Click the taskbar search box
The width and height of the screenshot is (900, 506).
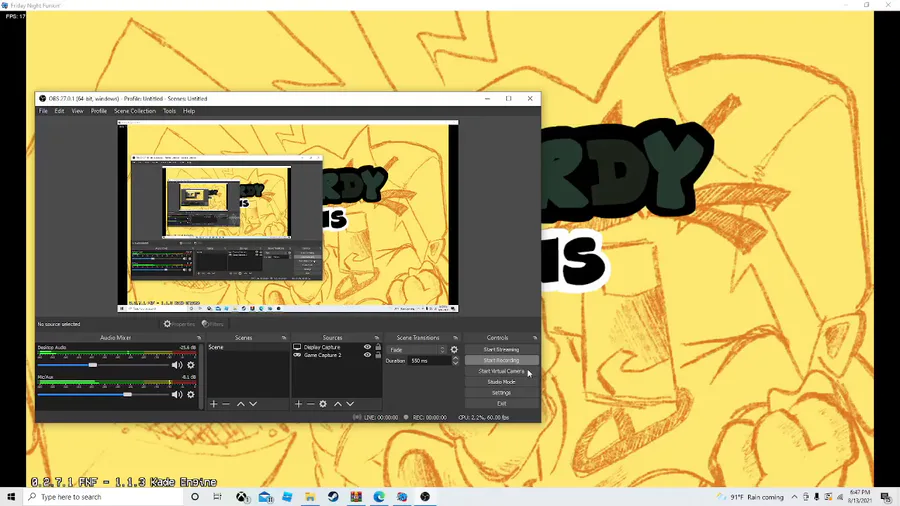[x=104, y=497]
